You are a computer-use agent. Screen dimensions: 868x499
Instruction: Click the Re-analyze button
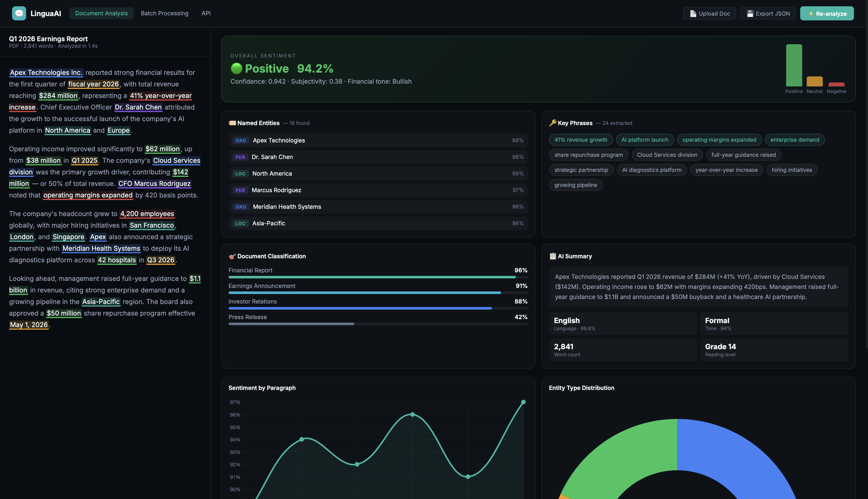pos(827,13)
